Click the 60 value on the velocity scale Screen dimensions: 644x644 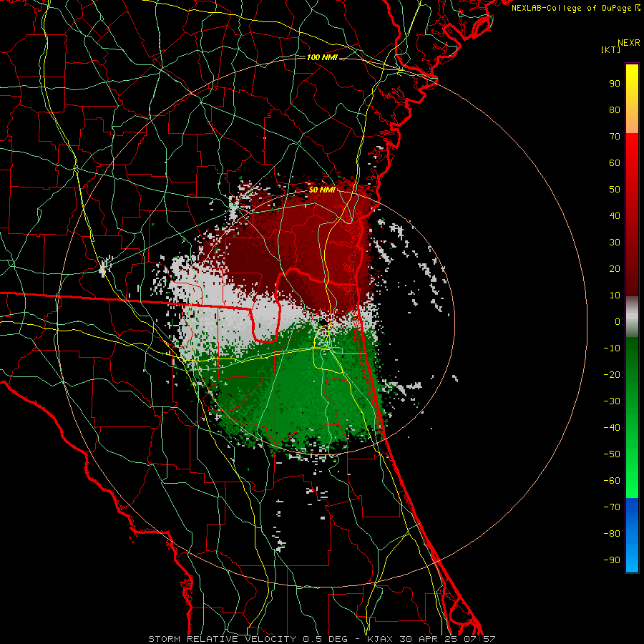[615, 162]
